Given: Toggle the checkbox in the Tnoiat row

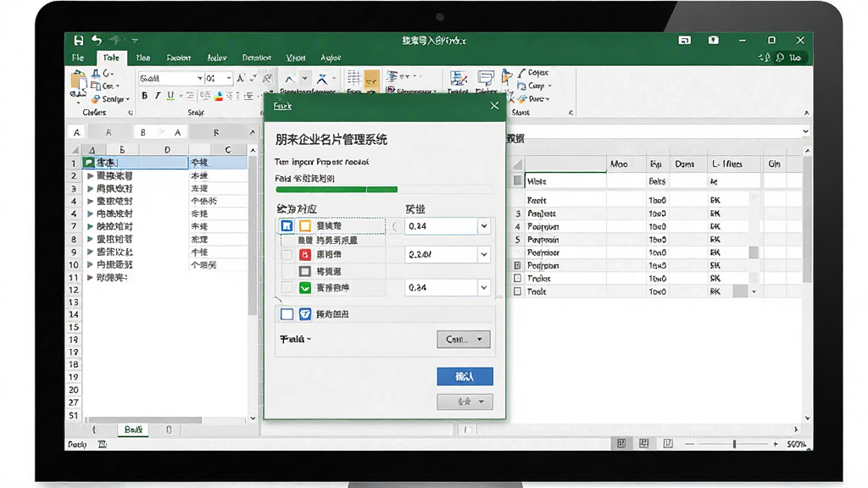Looking at the screenshot, I should pyautogui.click(x=518, y=278).
